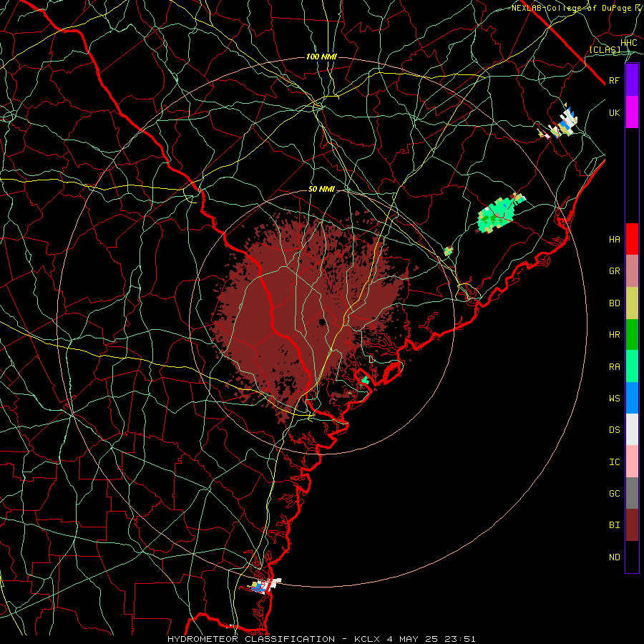Click the DS legend label

pyautogui.click(x=614, y=430)
